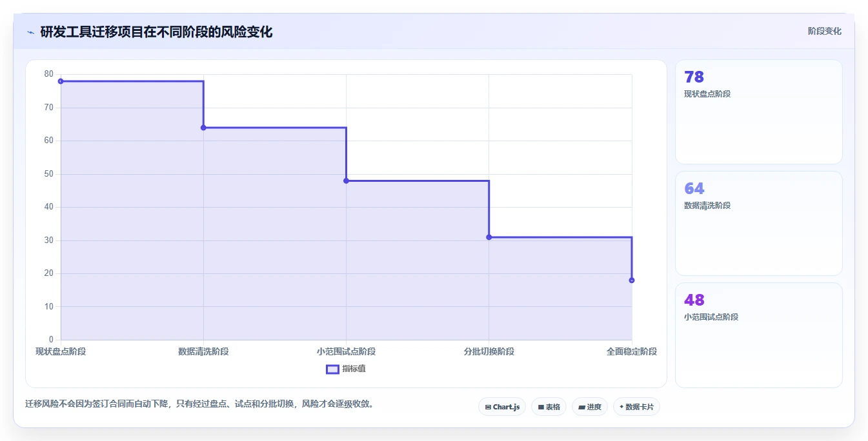Image resolution: width=868 pixels, height=441 pixels.
Task: Click the footnote text about 迁移风险
Action: point(199,404)
